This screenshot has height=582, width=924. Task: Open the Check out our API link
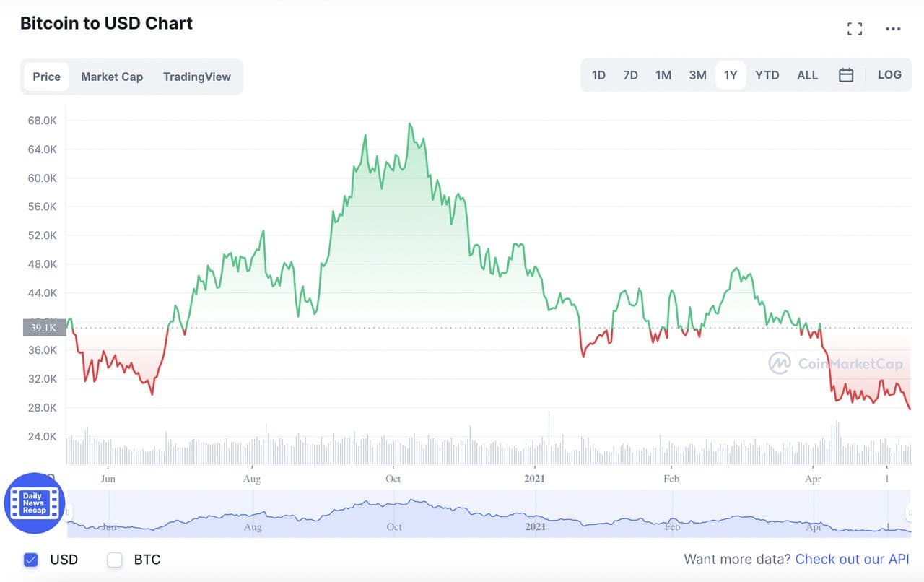click(852, 559)
